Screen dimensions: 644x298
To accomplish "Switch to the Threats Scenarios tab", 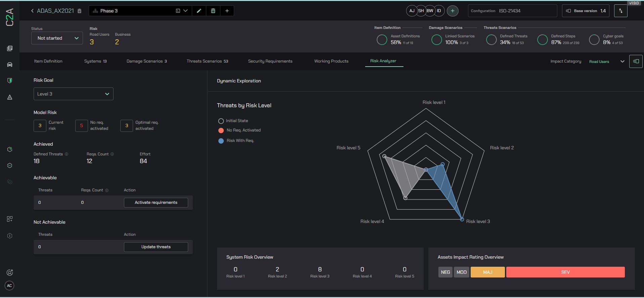I will click(207, 61).
